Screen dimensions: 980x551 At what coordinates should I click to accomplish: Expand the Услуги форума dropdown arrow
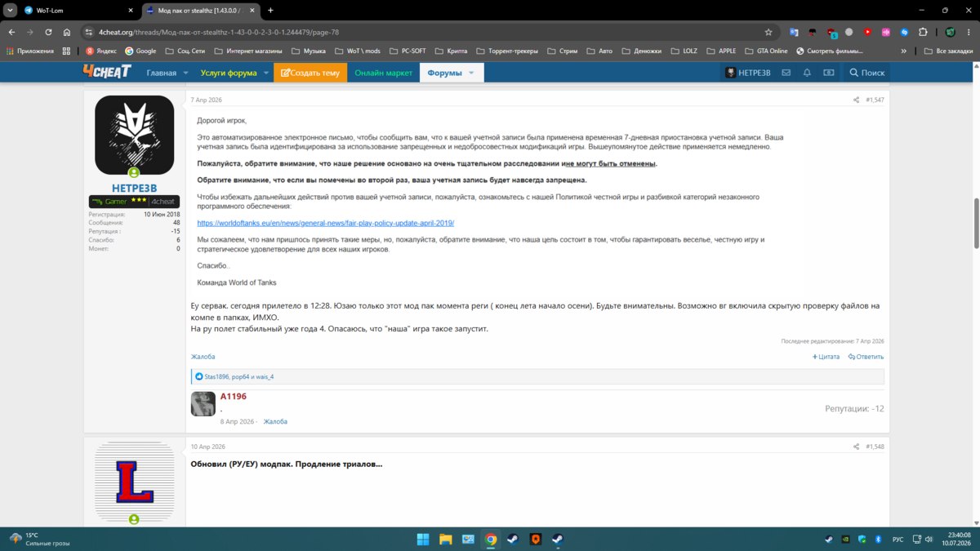(x=266, y=73)
